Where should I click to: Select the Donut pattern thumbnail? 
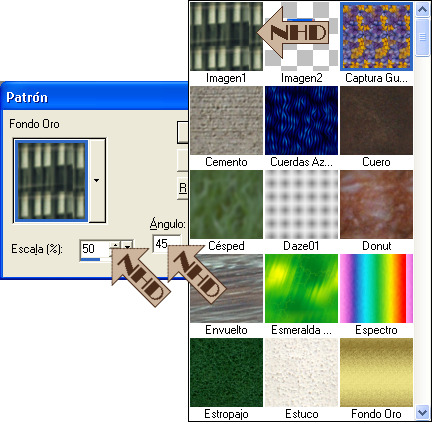point(376,204)
